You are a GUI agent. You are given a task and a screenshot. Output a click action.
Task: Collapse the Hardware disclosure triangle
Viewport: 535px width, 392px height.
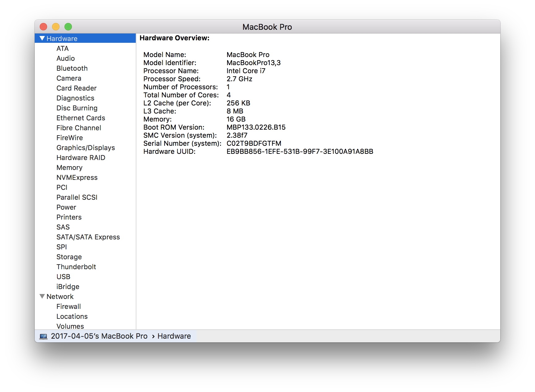click(x=42, y=38)
